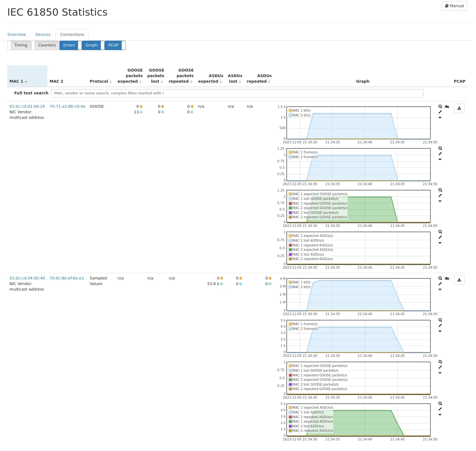Open the Devices tab

click(x=43, y=35)
